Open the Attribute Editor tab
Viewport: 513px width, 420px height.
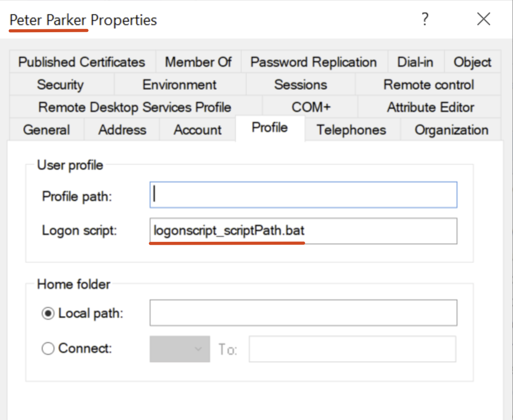point(430,108)
